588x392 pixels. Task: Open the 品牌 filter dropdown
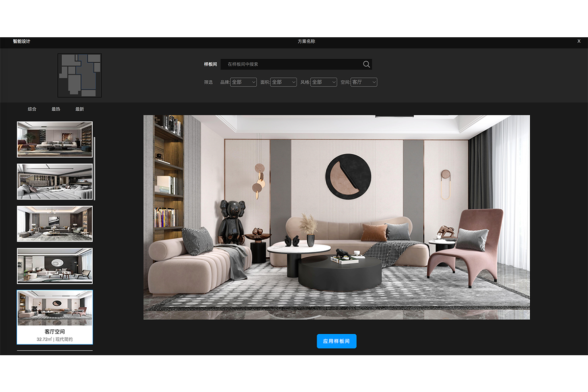243,82
